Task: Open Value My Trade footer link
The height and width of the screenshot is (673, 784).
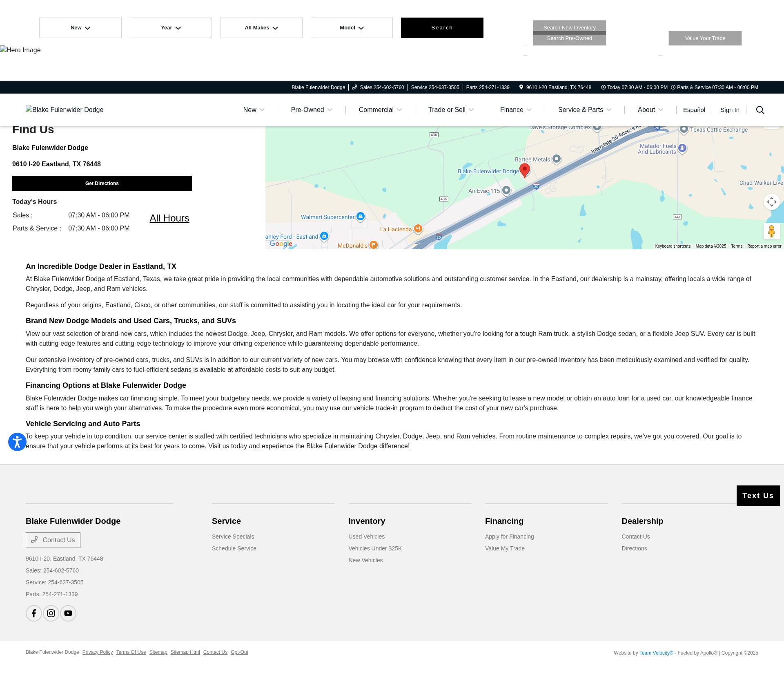Action: [505, 548]
